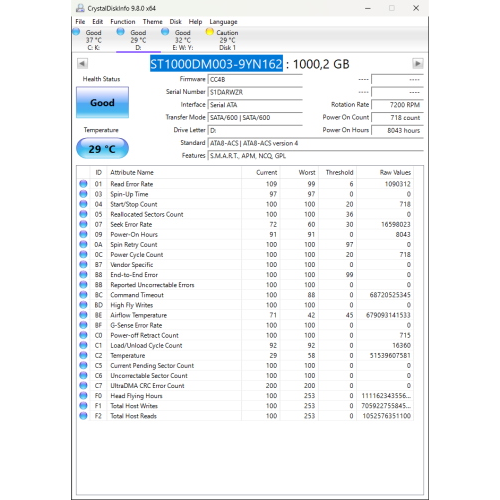Open the Function menu

[x=123, y=22]
